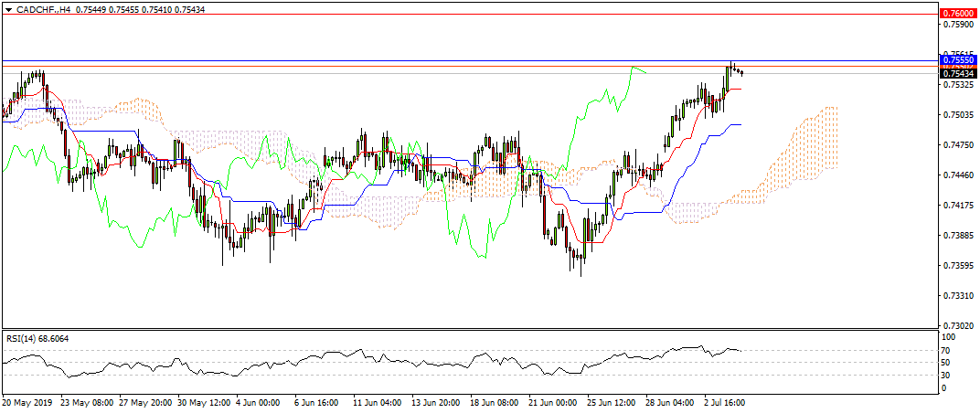Select the blue 0.75550 price level tag

pyautogui.click(x=957, y=59)
